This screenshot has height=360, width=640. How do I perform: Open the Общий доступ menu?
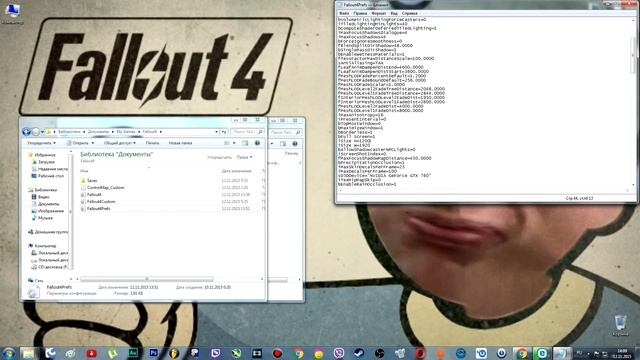coord(120,143)
